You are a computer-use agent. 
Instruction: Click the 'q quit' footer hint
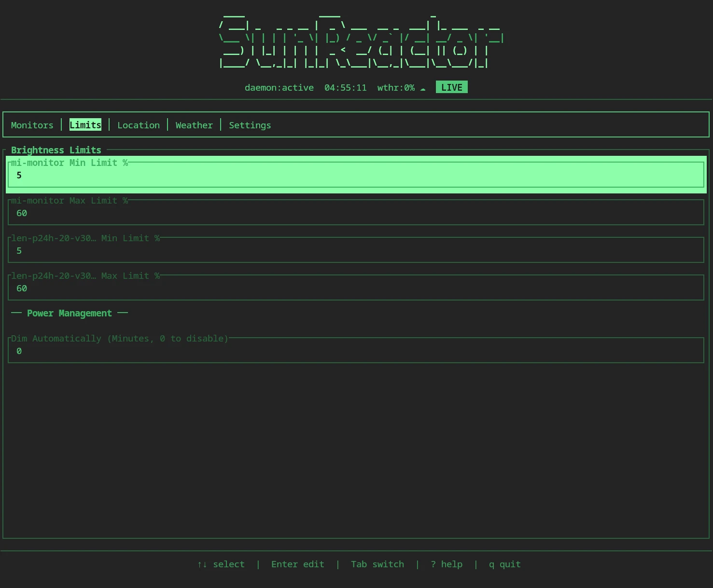pos(505,564)
